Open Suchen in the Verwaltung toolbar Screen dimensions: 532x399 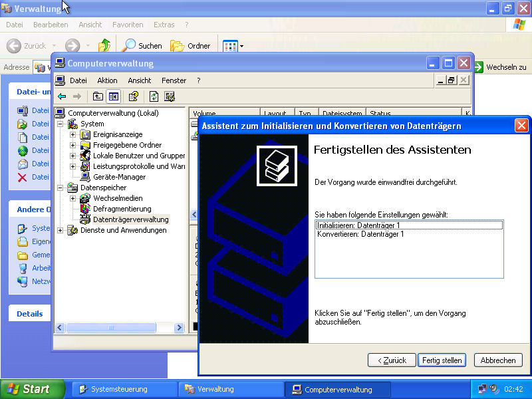pyautogui.click(x=141, y=46)
